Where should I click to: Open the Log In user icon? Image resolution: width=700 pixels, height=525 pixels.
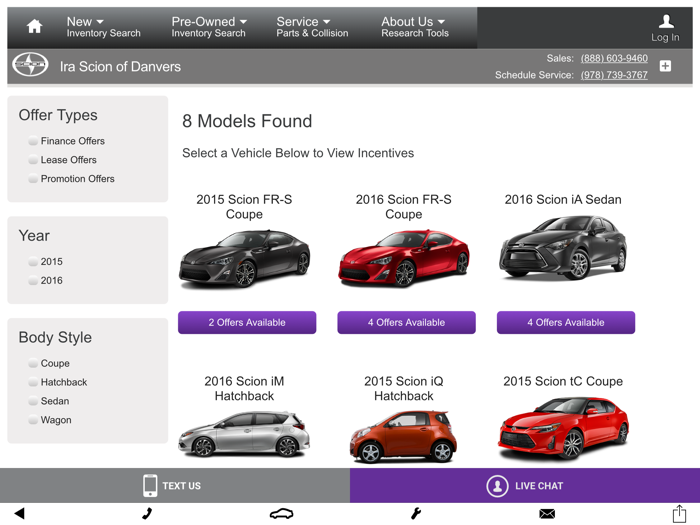[x=666, y=21]
